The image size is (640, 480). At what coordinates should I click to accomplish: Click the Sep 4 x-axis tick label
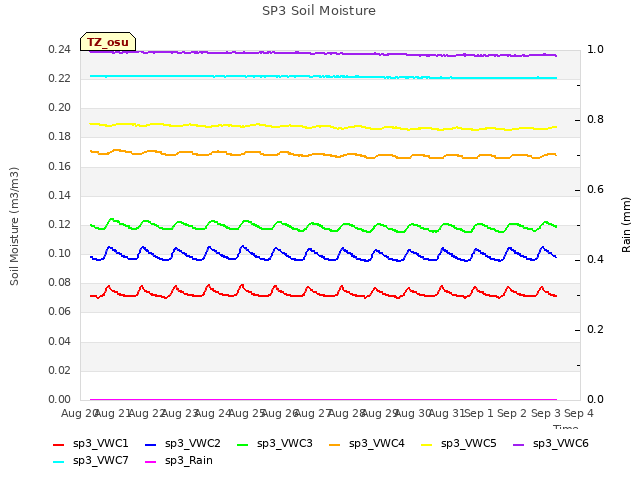[x=579, y=413]
